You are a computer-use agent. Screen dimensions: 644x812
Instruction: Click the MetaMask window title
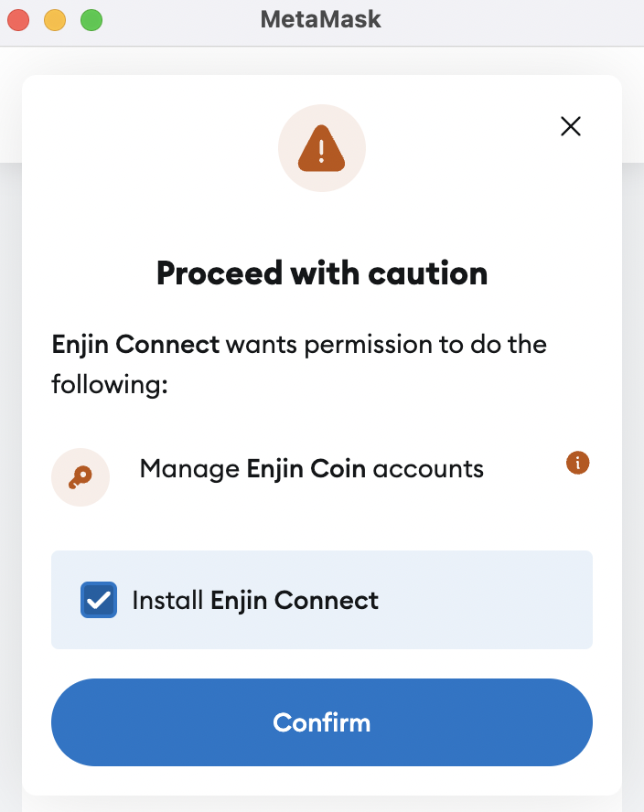pyautogui.click(x=321, y=20)
